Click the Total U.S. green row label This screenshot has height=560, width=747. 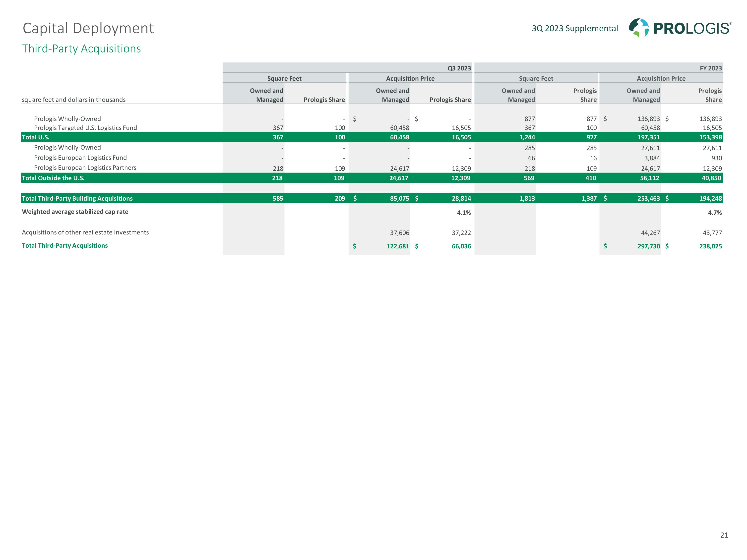click(x=35, y=137)
